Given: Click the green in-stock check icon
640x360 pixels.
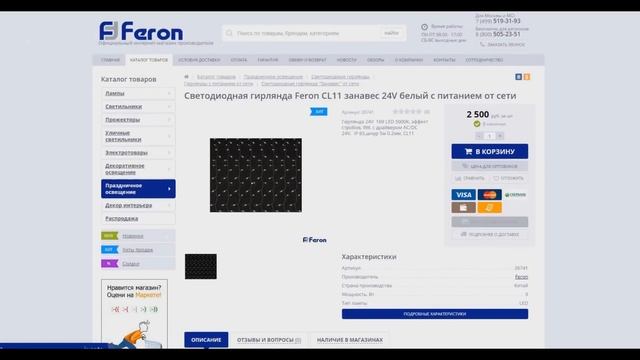Looking at the screenshot, I should tap(477, 124).
